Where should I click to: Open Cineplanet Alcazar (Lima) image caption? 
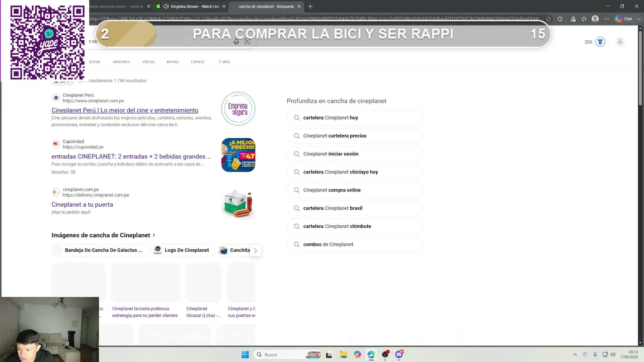(x=203, y=312)
